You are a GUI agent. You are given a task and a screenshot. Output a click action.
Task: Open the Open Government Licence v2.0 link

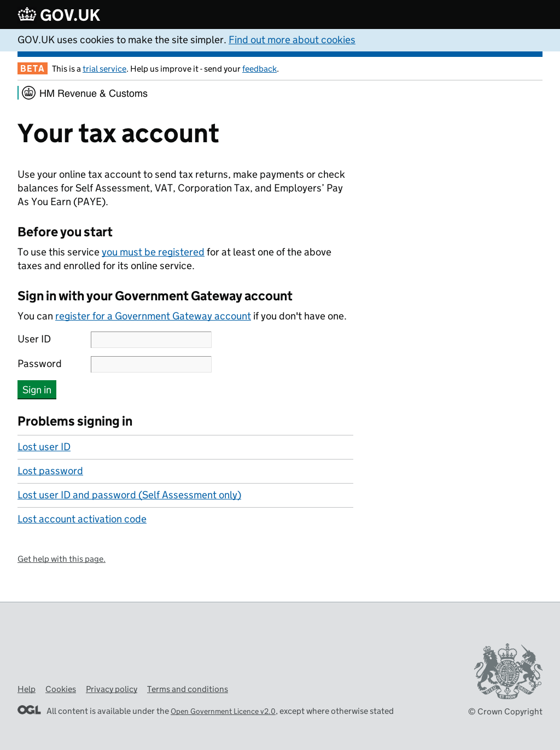[223, 711]
